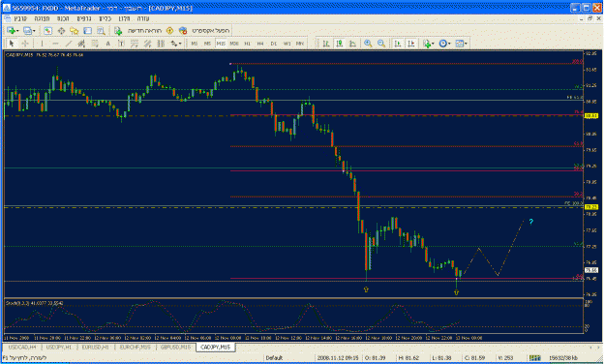Screen dimensions: 605x364
Task: Toggle chart Auto Scroll
Action: pos(398,44)
